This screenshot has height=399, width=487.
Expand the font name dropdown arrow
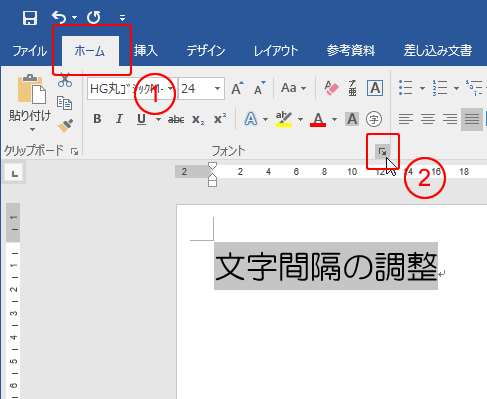click(x=171, y=88)
